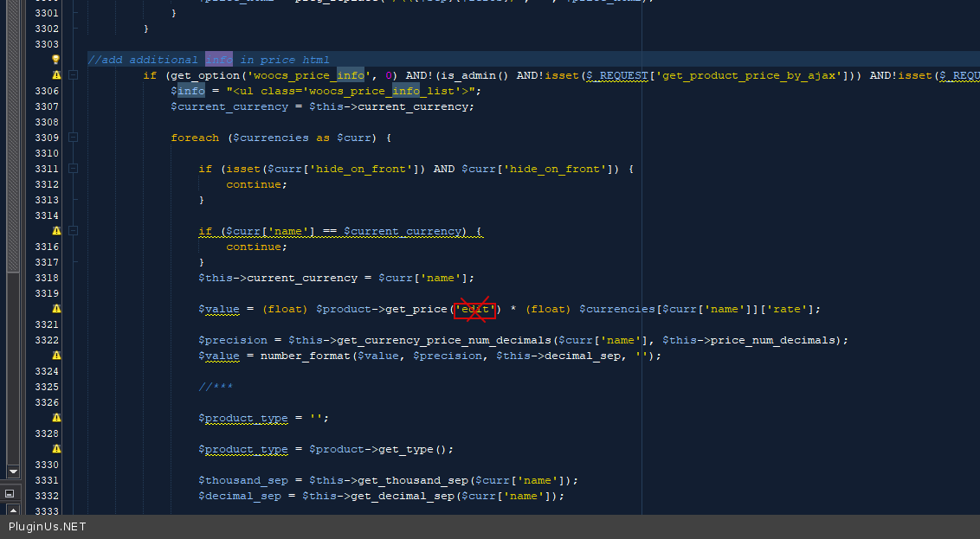Click warning icon beside get_price value line
The height and width of the screenshot is (539, 980).
click(56, 309)
